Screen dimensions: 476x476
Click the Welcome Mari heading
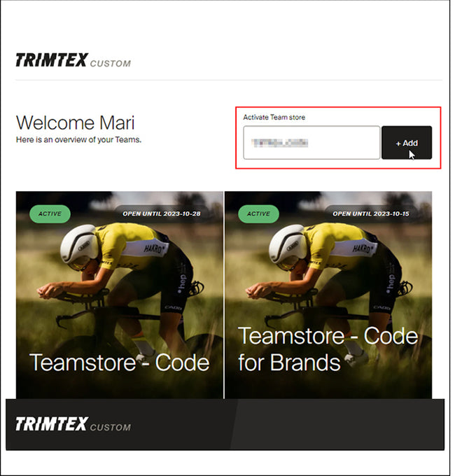click(75, 123)
